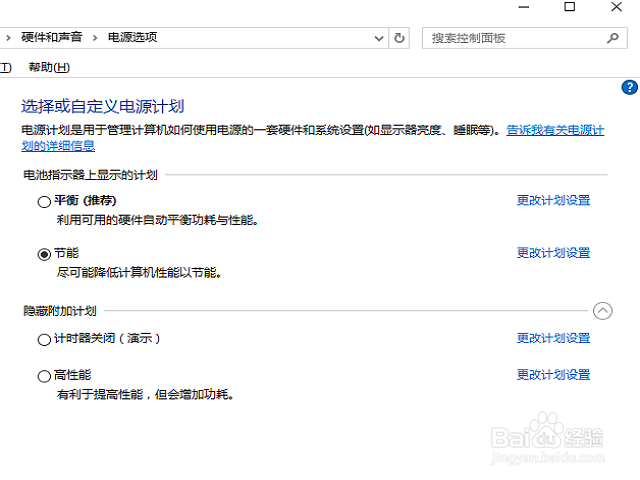Select the 高性能 power plan
Image resolution: width=640 pixels, height=480 pixels.
(44, 376)
